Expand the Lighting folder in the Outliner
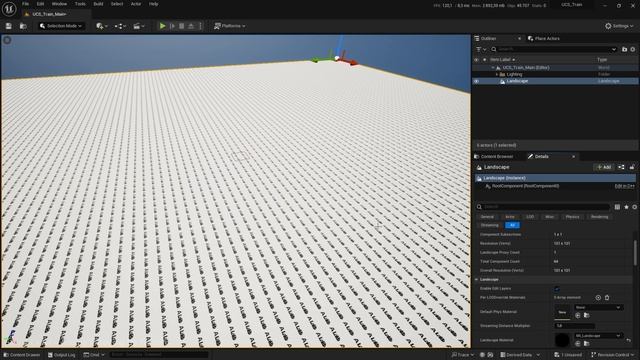Screen dimensions: 640x360 pos(497,74)
